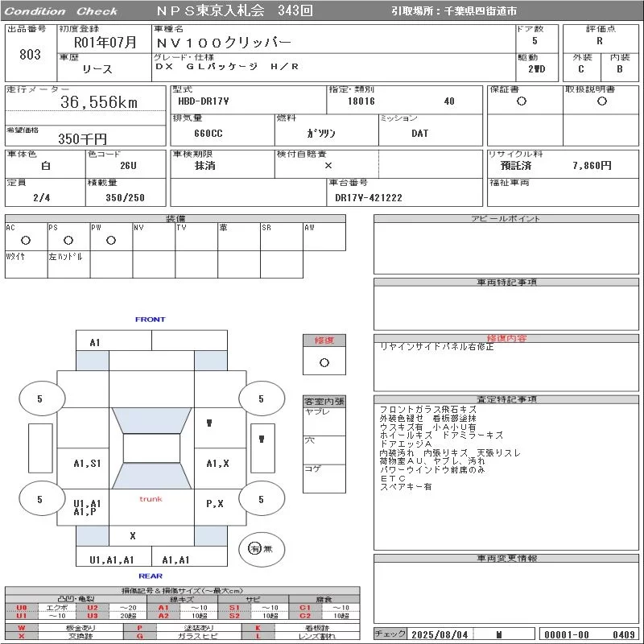Click the red trunk label on diagram

click(151, 499)
